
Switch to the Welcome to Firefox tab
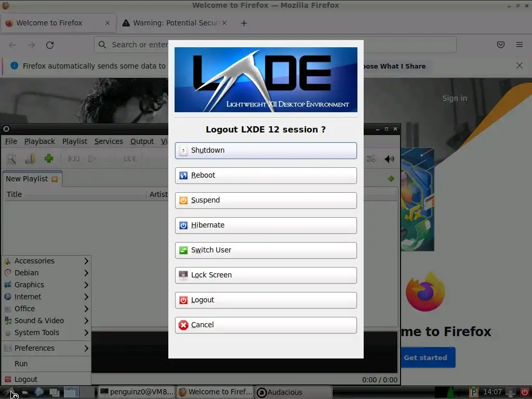coord(58,23)
